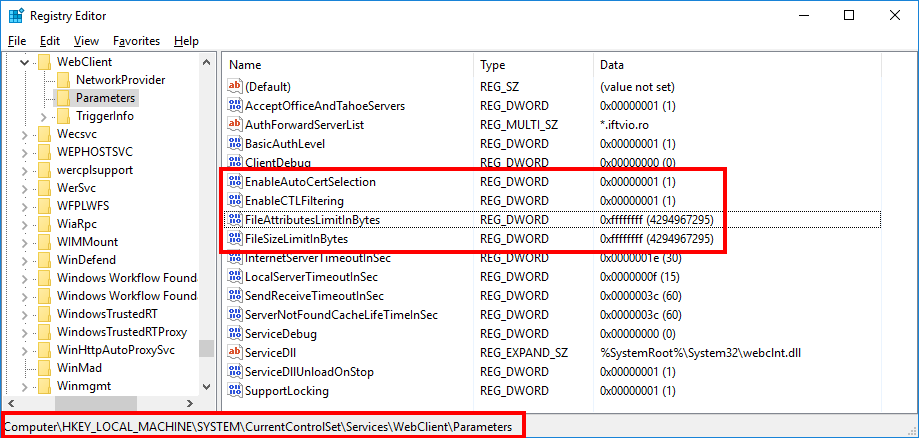Click the ServiceDll string value icon
The height and width of the screenshot is (438, 919).
(235, 352)
